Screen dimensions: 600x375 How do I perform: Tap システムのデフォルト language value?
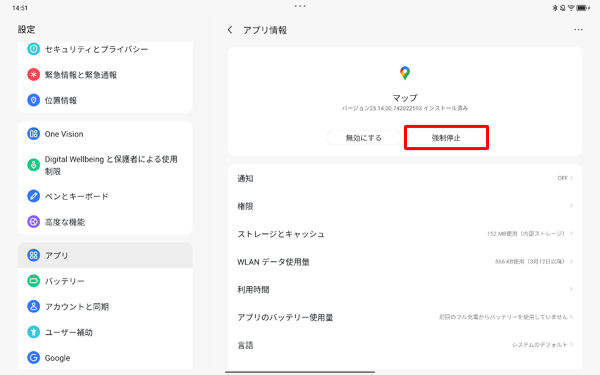coord(540,345)
